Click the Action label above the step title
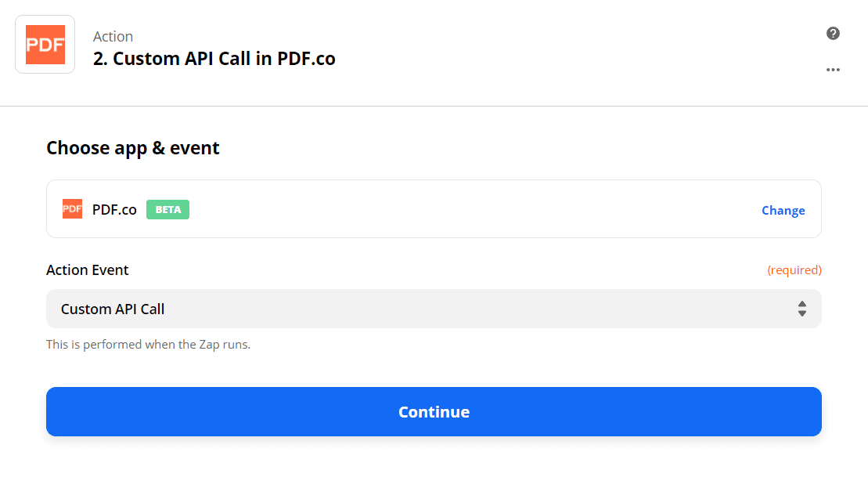The width and height of the screenshot is (868, 481). [113, 36]
